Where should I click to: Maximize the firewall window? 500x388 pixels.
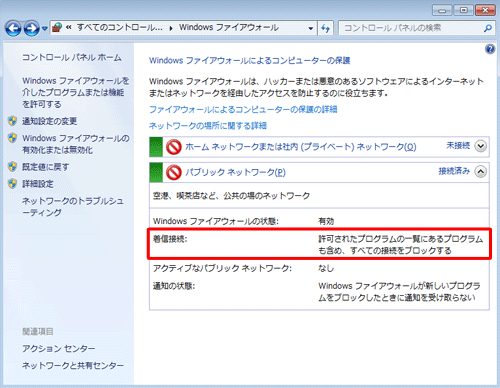[464, 10]
